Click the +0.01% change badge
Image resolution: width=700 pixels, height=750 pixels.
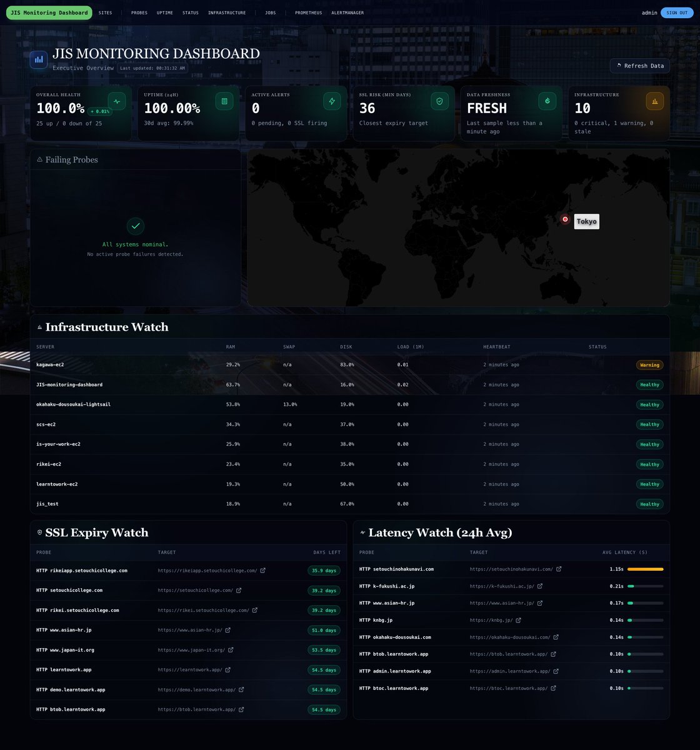pos(100,111)
